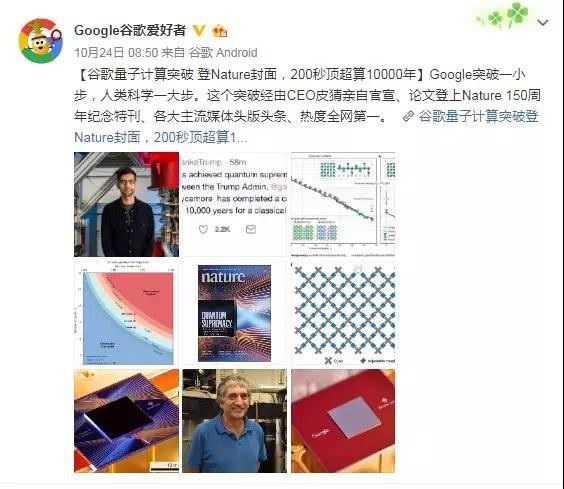Open the man in blue polo photo
This screenshot has width=564, height=489.
pyautogui.click(x=235, y=421)
